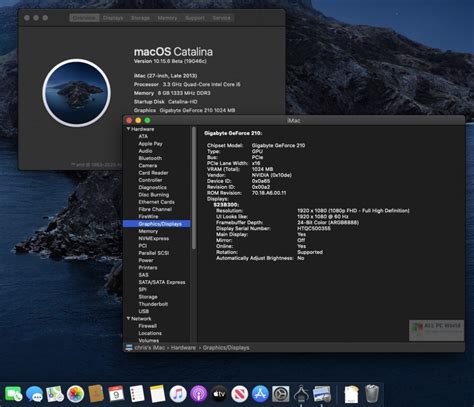Screen dimensions: 474x407
Task: Open the Trash in the Dock
Action: click(x=372, y=394)
